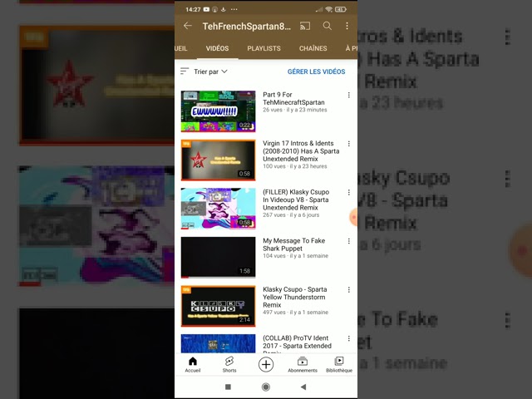
Task: Open channel search magnifier icon
Action: pos(327,26)
